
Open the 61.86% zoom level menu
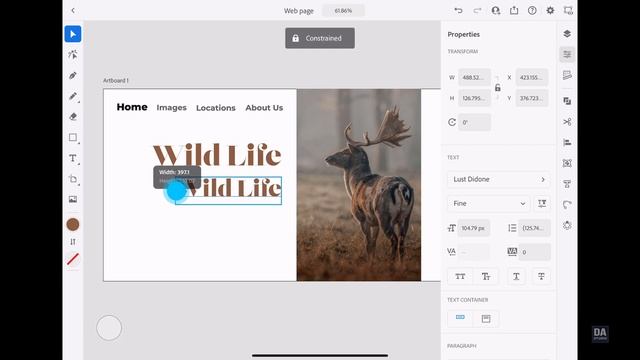coord(343,11)
